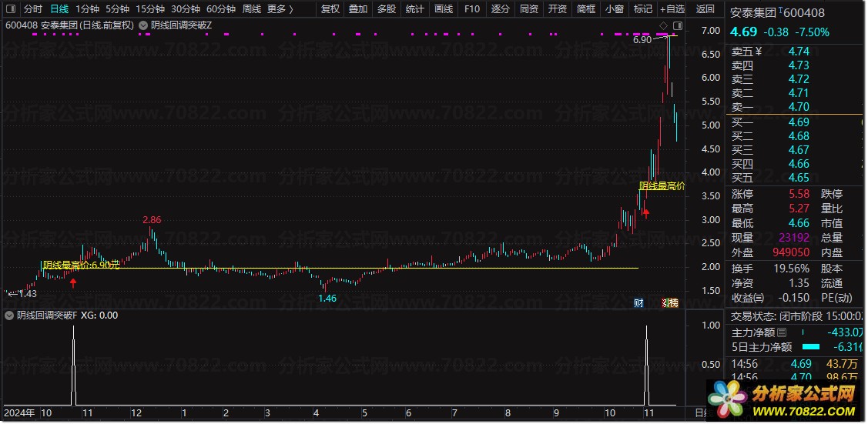Expand the 阴线回调突破F sub-indicator dropdown

(x=9, y=315)
